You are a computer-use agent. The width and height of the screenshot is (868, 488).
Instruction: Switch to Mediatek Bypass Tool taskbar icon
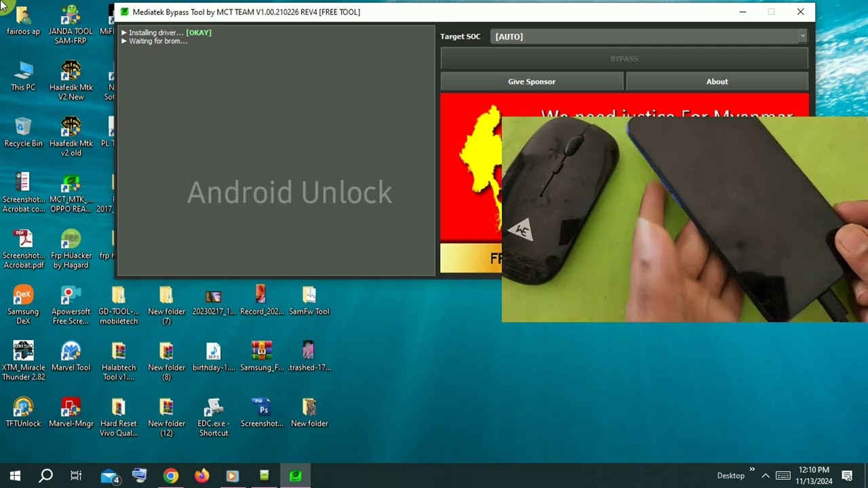(x=296, y=476)
